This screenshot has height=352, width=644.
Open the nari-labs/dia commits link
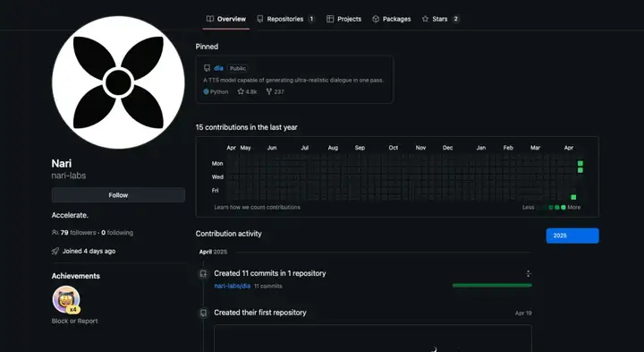coord(232,287)
